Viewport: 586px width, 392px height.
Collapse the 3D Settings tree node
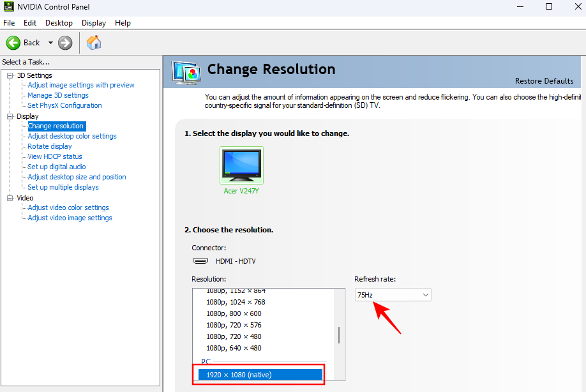click(10, 75)
